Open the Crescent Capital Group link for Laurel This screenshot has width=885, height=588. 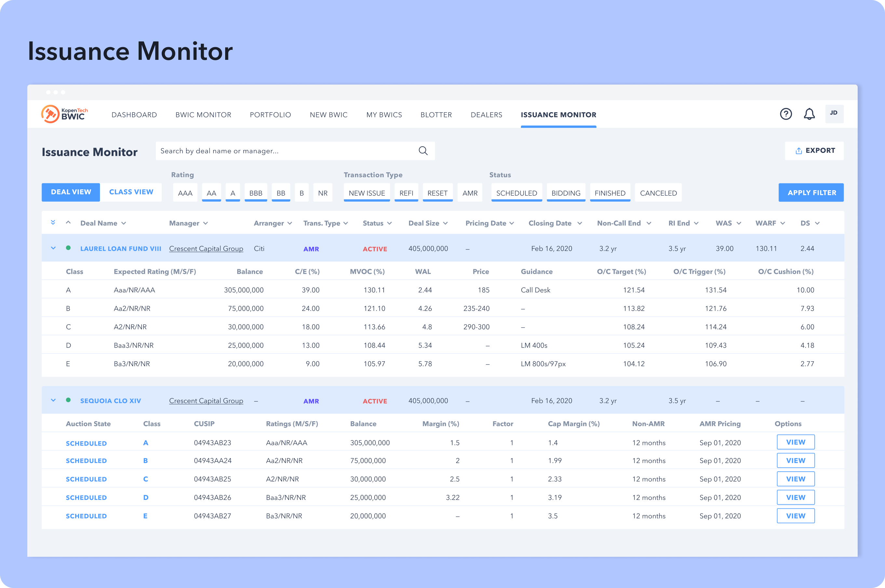(x=206, y=248)
